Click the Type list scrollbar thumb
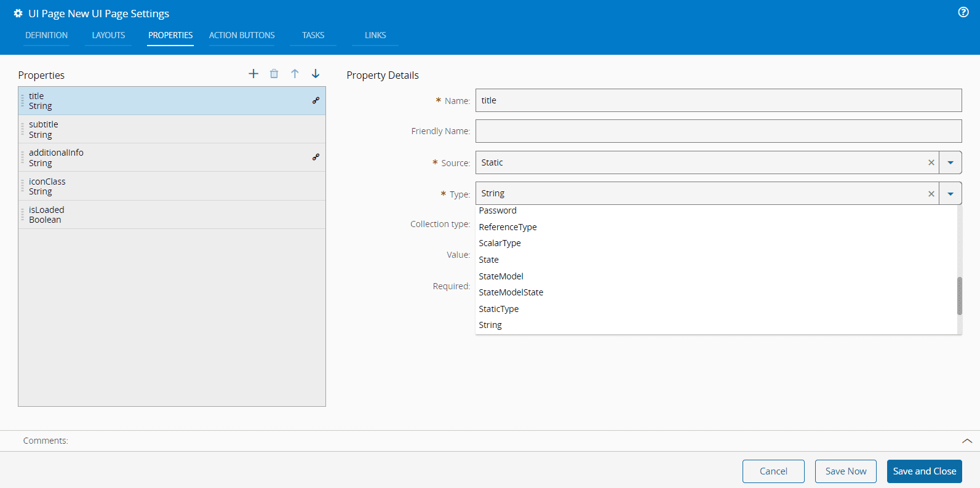The width and height of the screenshot is (980, 488). (x=959, y=296)
